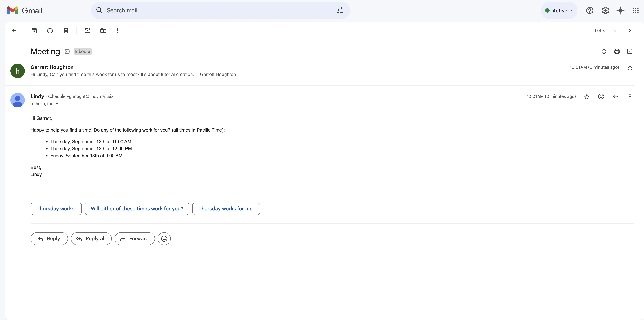The height and width of the screenshot is (320, 644).
Task: Click the Archive icon in toolbar
Action: pos(34,31)
